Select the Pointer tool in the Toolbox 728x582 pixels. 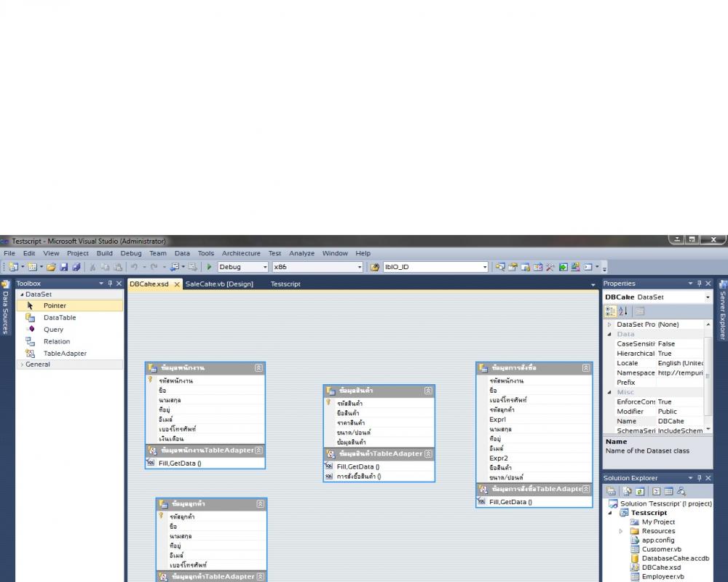pyautogui.click(x=70, y=306)
